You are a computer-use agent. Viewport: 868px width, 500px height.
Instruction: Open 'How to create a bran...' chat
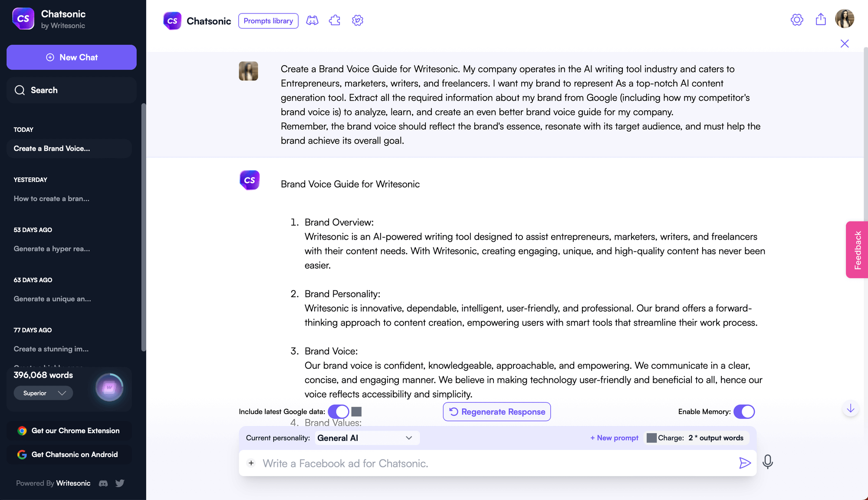(52, 198)
